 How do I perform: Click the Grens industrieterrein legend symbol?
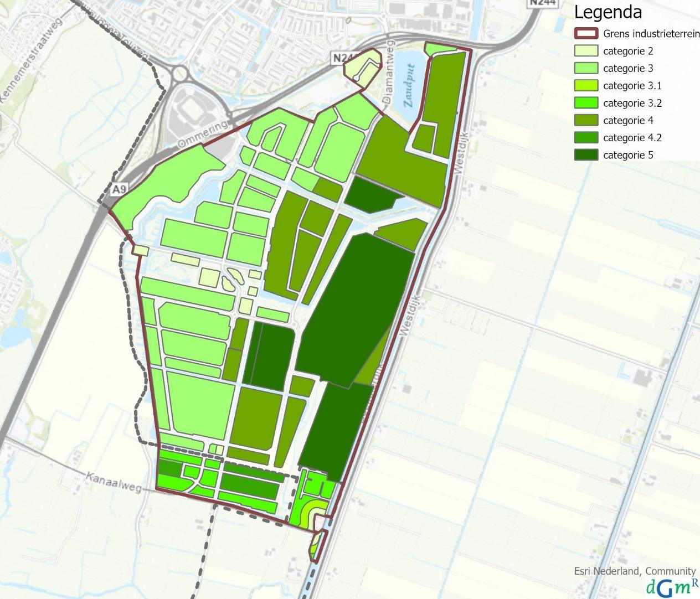[x=586, y=34]
